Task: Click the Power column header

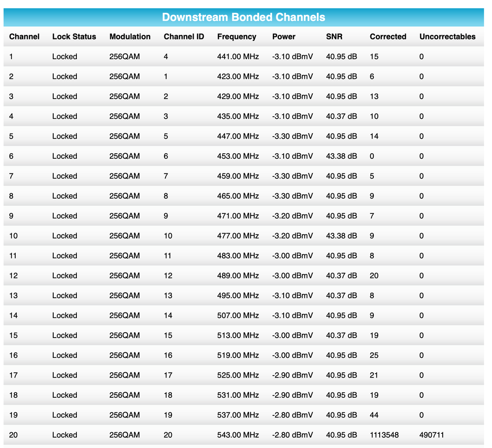Action: point(284,36)
